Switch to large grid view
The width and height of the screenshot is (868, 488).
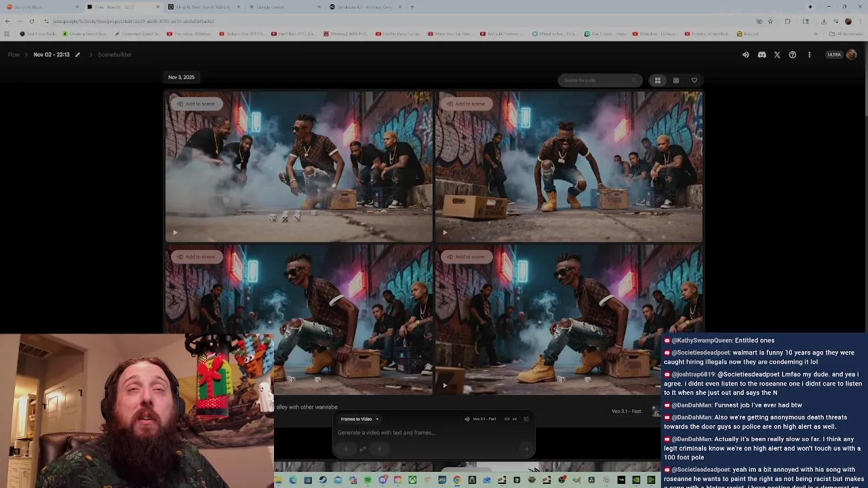657,81
